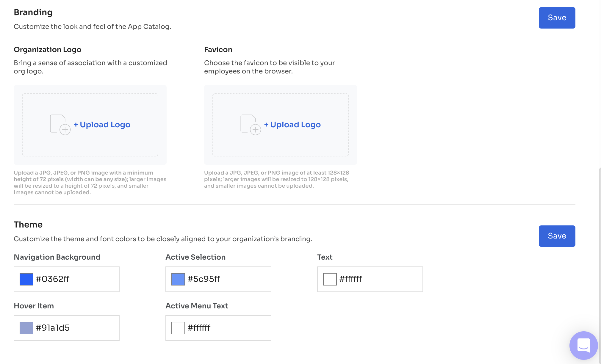Image resolution: width=601 pixels, height=364 pixels.
Task: Open the chat support widget icon
Action: coord(583,345)
